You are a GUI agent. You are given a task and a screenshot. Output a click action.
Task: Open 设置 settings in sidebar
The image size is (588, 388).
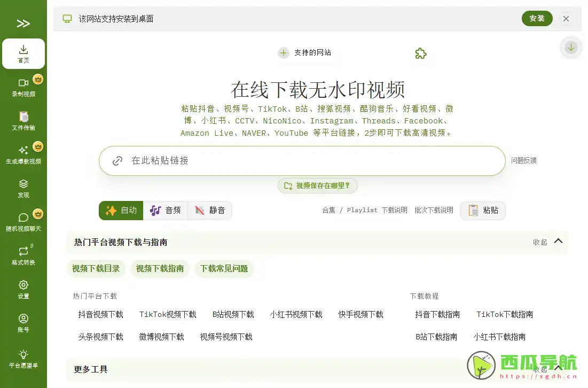(x=23, y=290)
